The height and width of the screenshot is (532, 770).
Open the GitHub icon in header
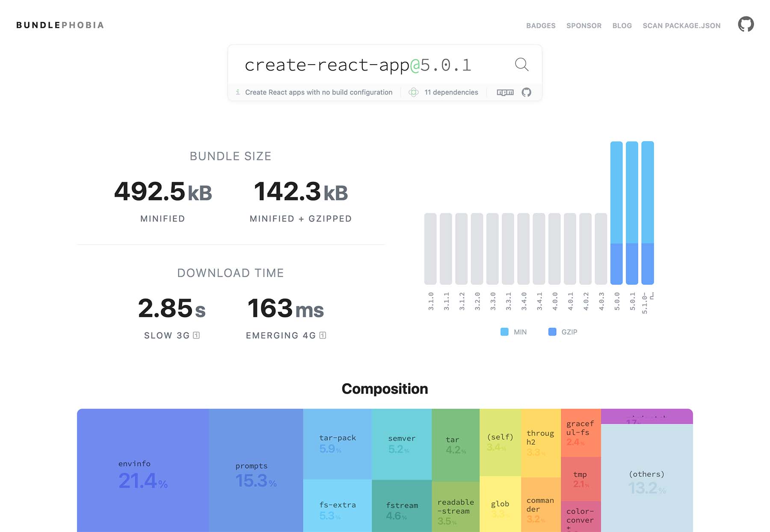coord(746,24)
